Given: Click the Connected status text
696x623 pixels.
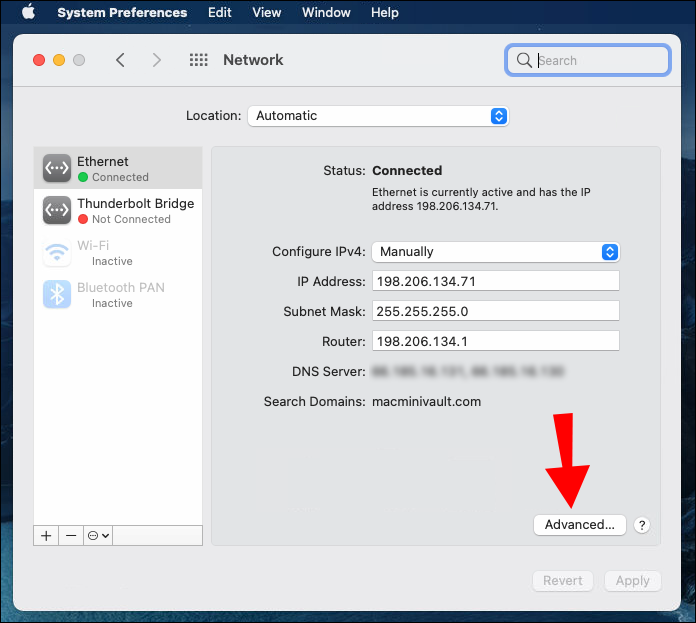Looking at the screenshot, I should [407, 170].
